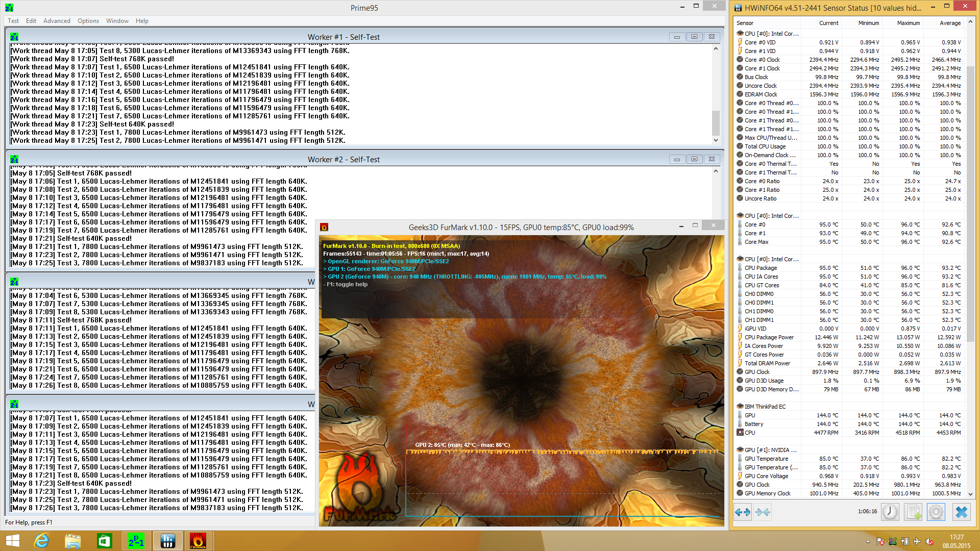Open the Edit menu in Prime95
Viewport: 980px width, 551px height.
31,21
